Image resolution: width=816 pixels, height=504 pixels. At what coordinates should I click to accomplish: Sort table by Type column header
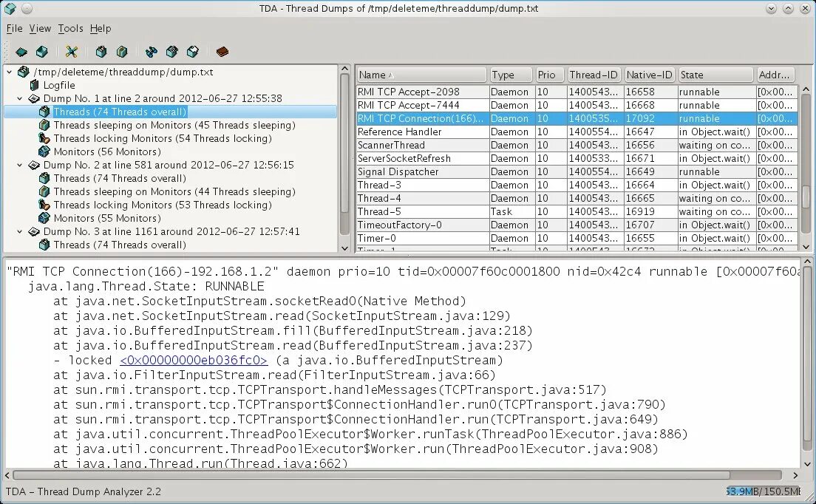point(511,75)
